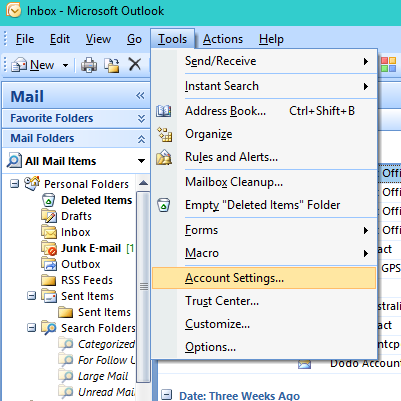Screen dimensions: 401x401
Task: Click the New mail message icon
Action: [x=19, y=65]
